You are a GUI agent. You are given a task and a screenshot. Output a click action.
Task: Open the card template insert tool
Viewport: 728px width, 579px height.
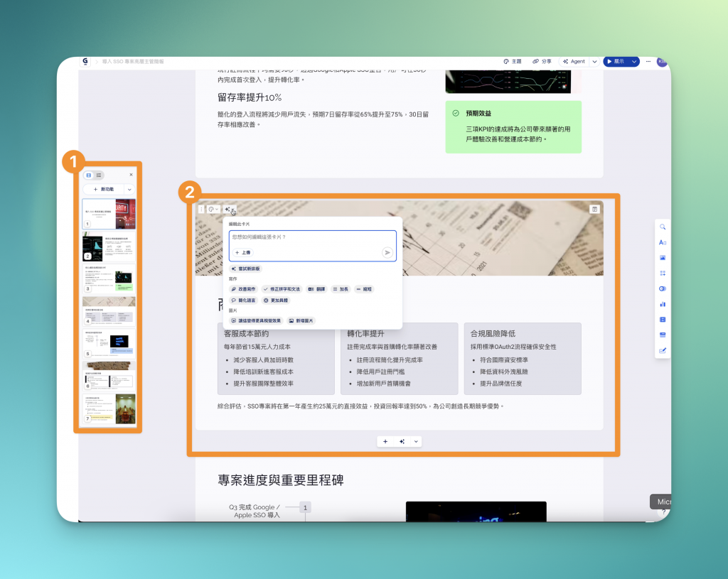[663, 335]
